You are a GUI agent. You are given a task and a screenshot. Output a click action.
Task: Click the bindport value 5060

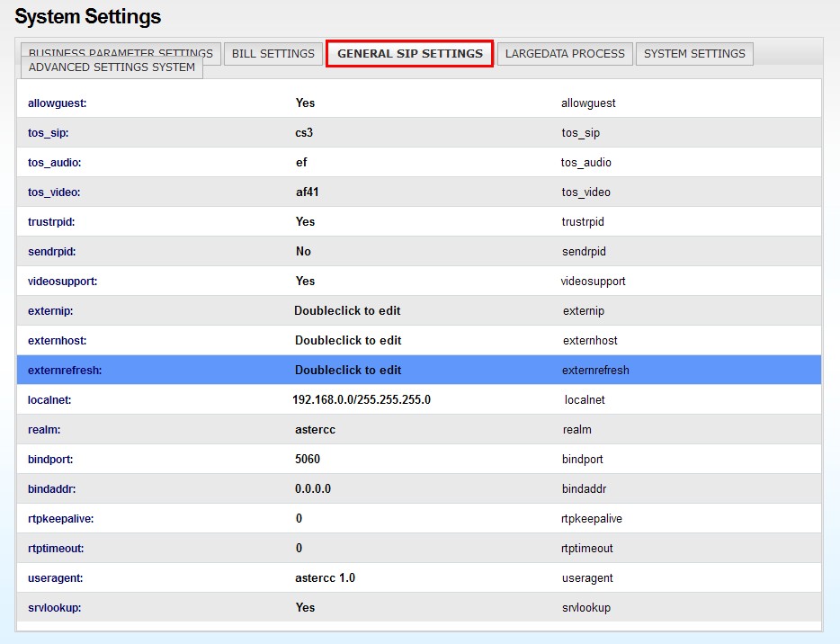tap(308, 459)
